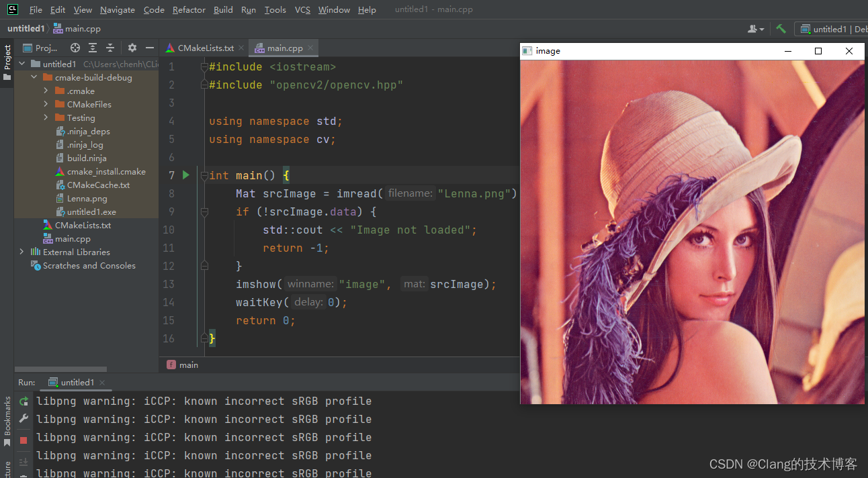868x478 pixels.
Task: Click the Scroll to End icon
Action: [x=24, y=462]
